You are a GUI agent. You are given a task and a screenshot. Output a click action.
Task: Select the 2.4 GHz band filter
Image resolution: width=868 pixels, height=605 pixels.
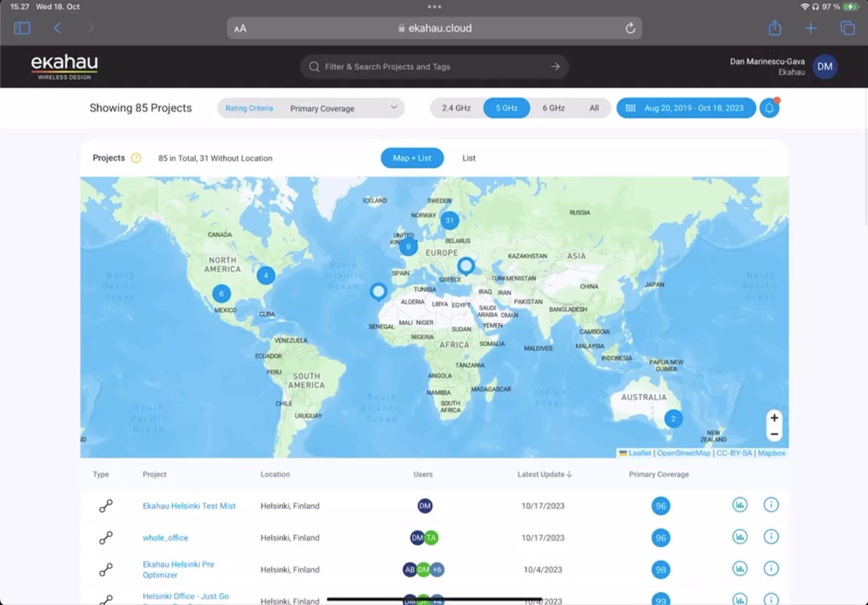[456, 108]
